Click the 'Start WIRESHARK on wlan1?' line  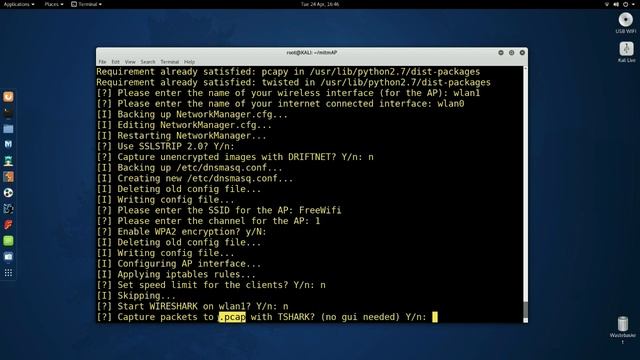[192, 307]
